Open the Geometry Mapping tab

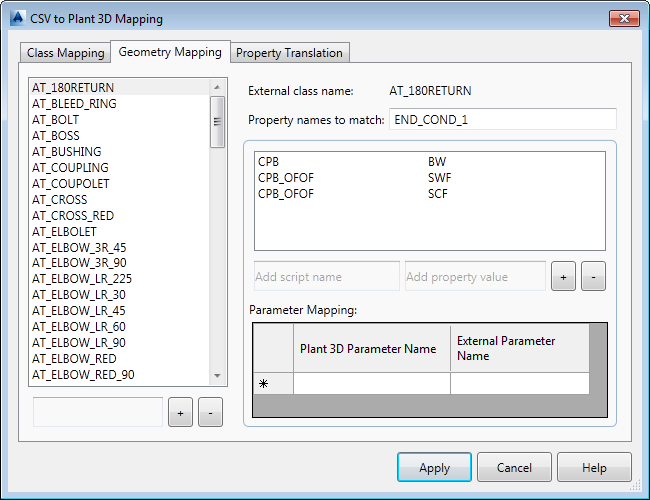(170, 52)
